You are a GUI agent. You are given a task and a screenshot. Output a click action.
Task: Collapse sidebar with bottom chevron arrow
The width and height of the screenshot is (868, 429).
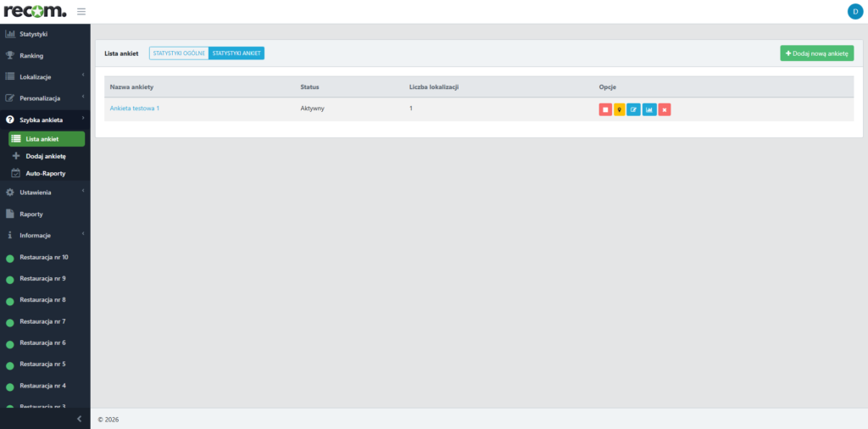(79, 419)
